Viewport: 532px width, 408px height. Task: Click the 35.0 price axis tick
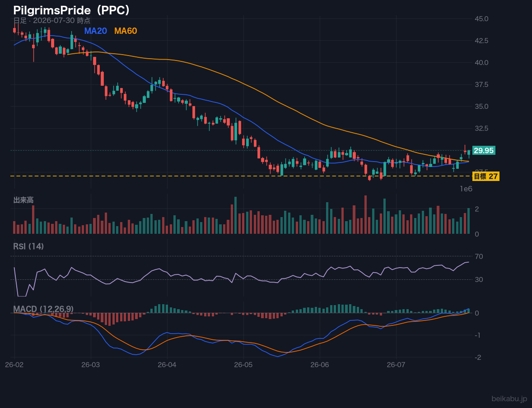click(x=481, y=107)
